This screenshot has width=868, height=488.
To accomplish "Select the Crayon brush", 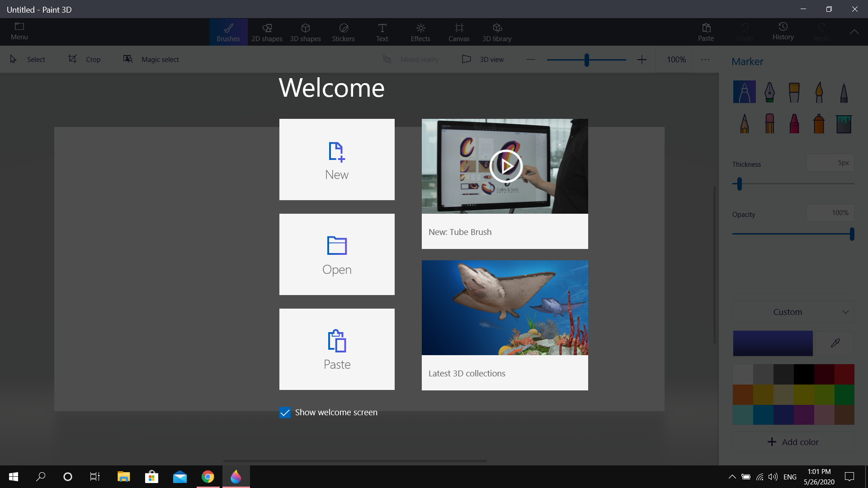I will pyautogui.click(x=794, y=123).
